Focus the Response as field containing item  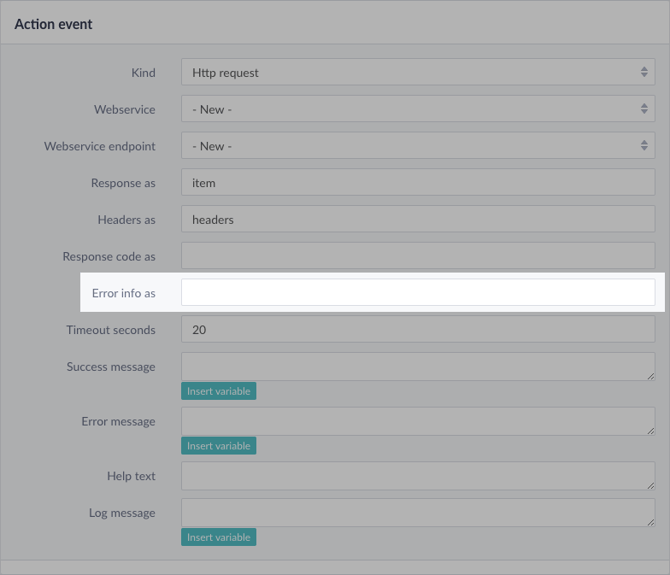pos(418,182)
